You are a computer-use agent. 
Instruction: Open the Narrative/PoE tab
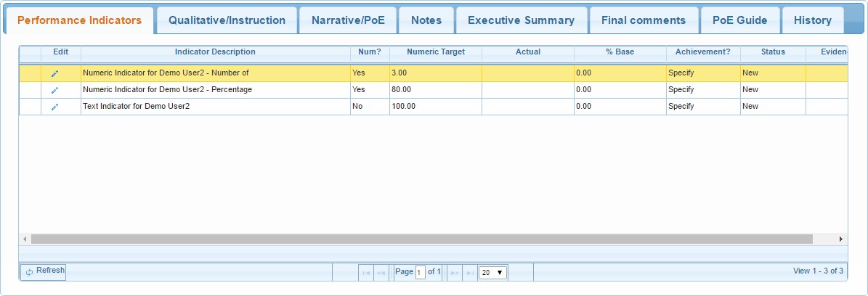point(348,20)
